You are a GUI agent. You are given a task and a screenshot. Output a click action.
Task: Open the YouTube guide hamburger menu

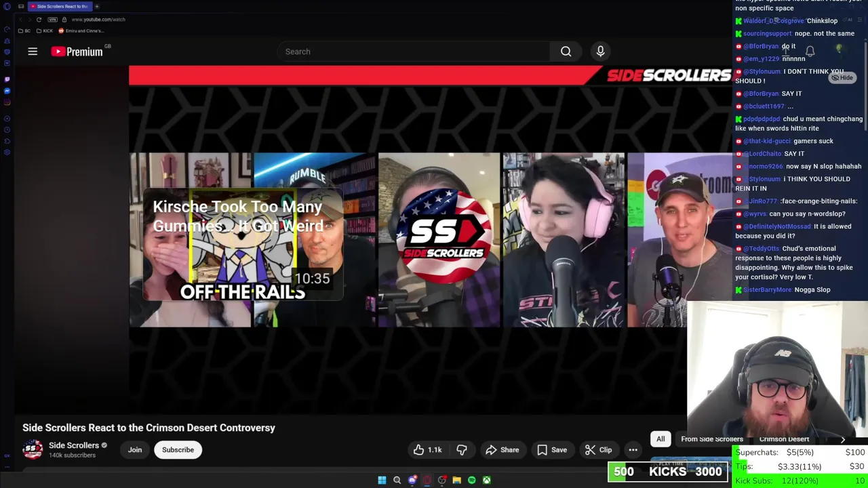click(x=33, y=52)
